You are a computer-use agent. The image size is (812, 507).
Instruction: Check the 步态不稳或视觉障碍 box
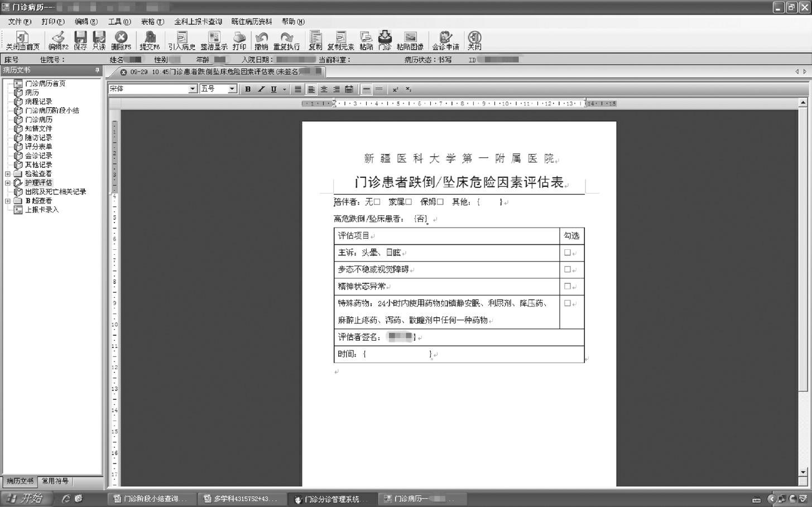coord(568,269)
